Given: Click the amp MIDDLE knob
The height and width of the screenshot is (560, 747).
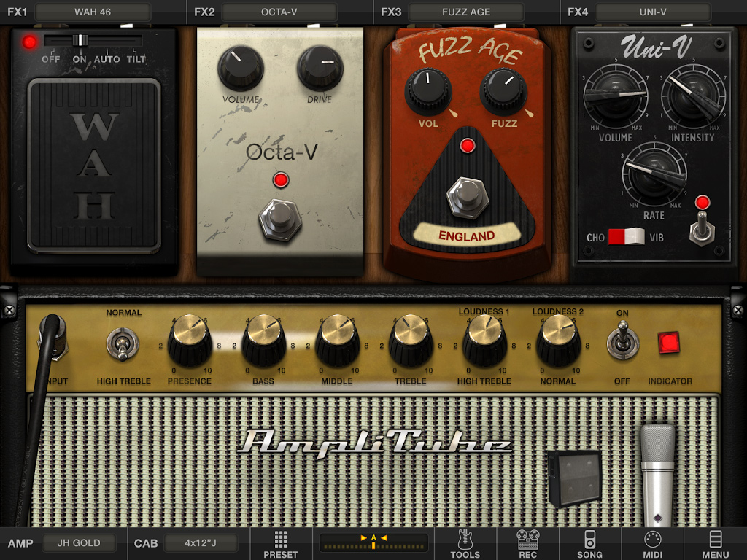Looking at the screenshot, I should 337,340.
